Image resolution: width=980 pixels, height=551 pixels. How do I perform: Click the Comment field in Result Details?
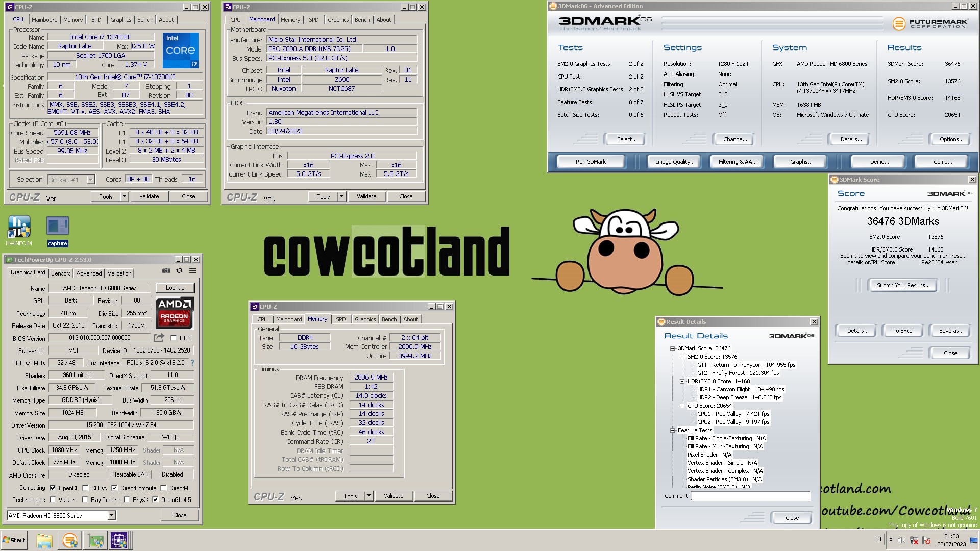750,496
